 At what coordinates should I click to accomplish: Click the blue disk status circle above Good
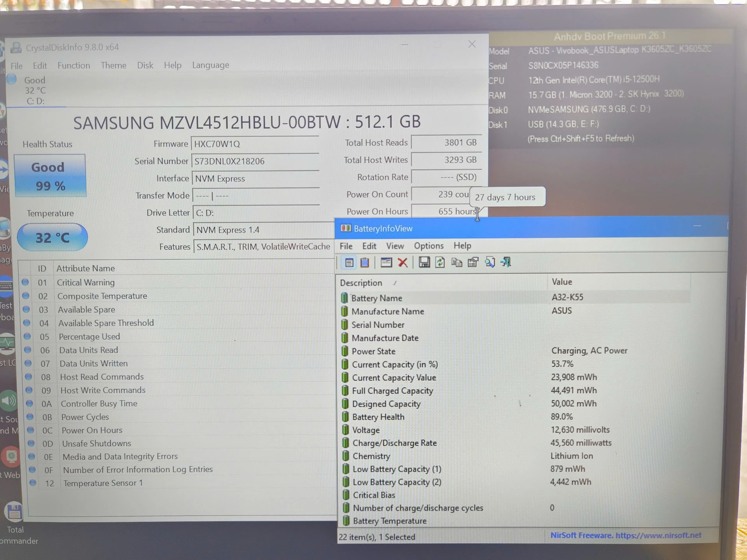click(12, 79)
